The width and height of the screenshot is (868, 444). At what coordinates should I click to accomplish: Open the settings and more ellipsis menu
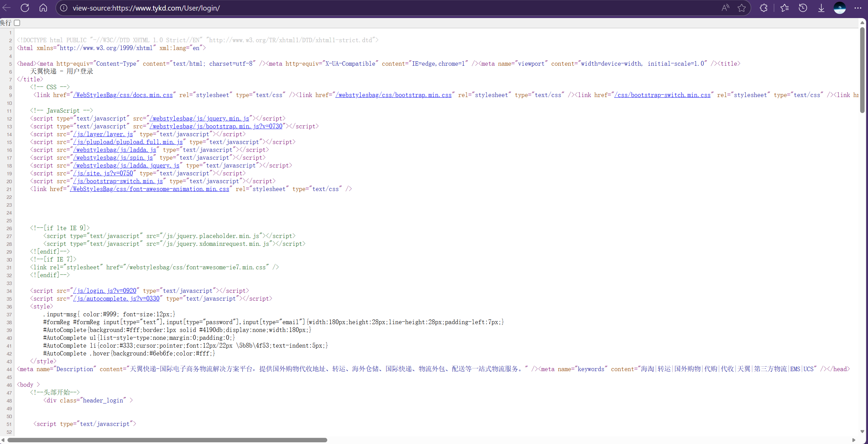point(858,8)
